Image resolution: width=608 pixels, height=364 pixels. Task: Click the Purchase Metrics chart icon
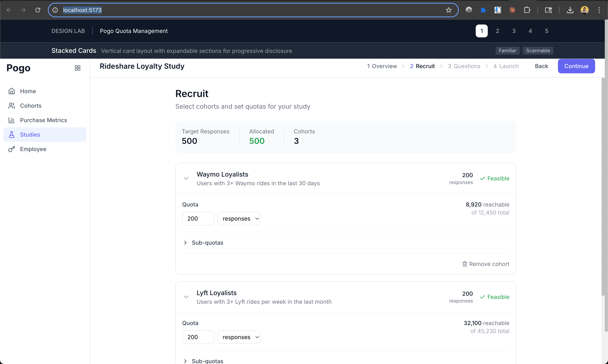tap(11, 120)
